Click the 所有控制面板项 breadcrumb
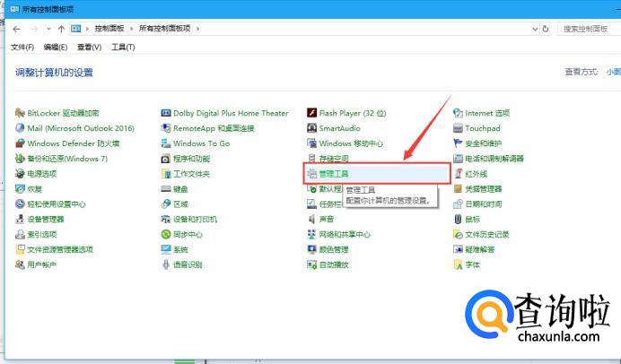The height and width of the screenshot is (364, 621). (x=165, y=29)
